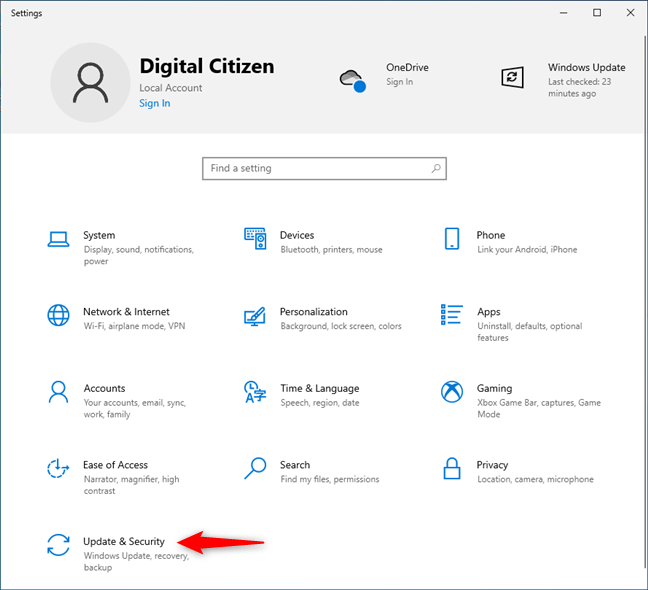Image resolution: width=648 pixels, height=590 pixels.
Task: Open the Privacy padlock icon
Action: point(452,469)
